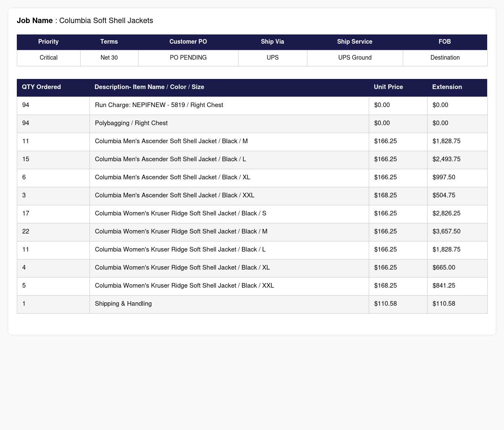Select Women's Kruser Ridge Black / S description

[229, 213]
